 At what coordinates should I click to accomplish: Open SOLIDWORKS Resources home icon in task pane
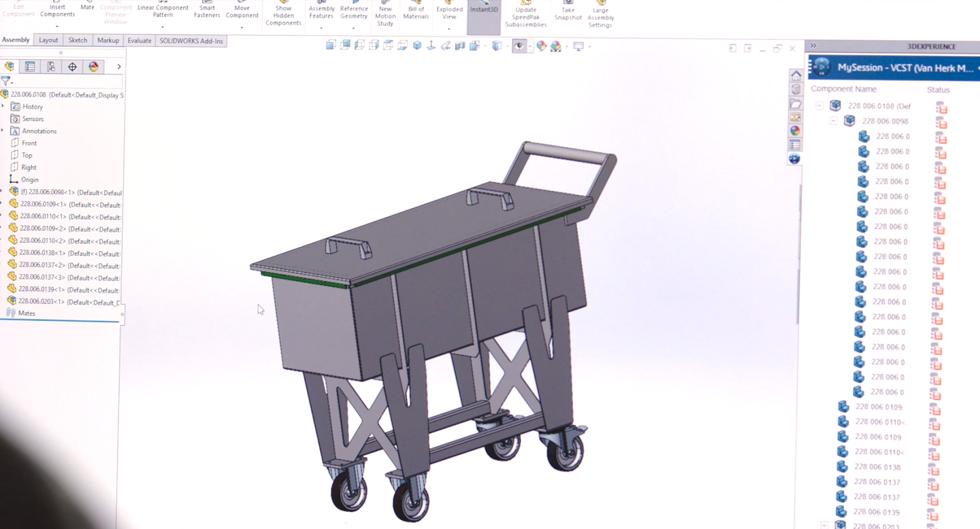796,75
